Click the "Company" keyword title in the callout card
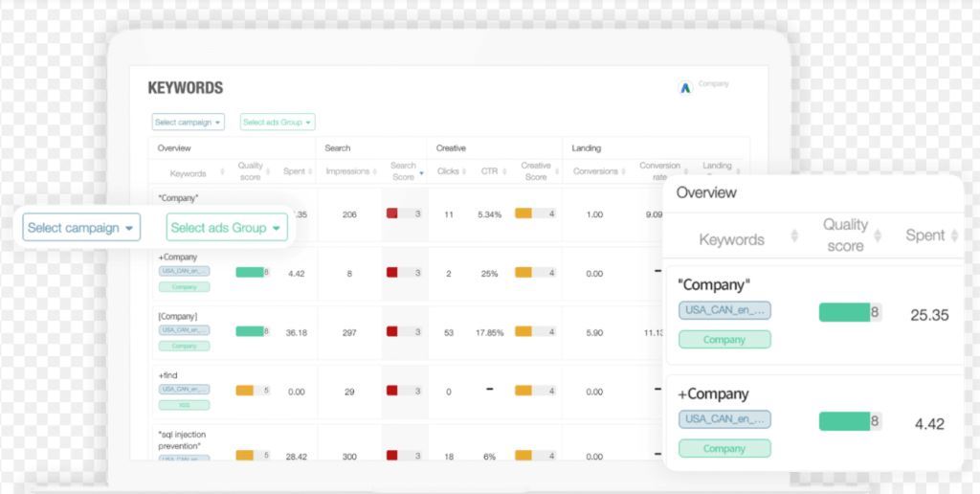 tap(714, 284)
